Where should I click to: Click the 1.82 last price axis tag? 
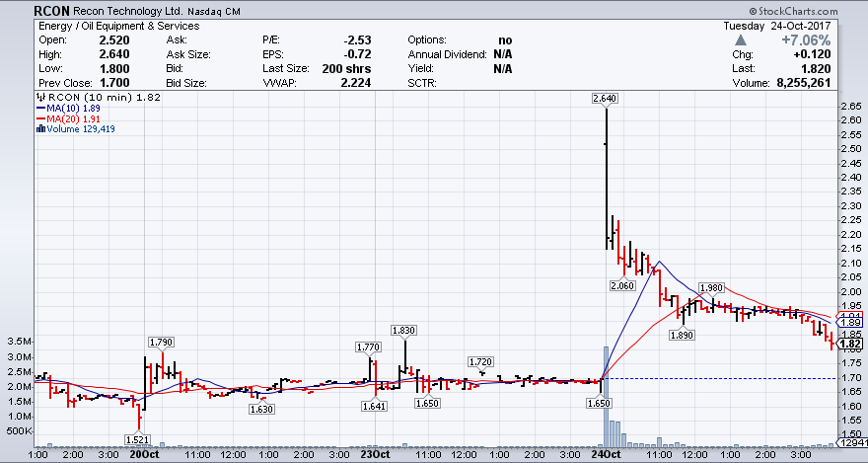pos(851,344)
